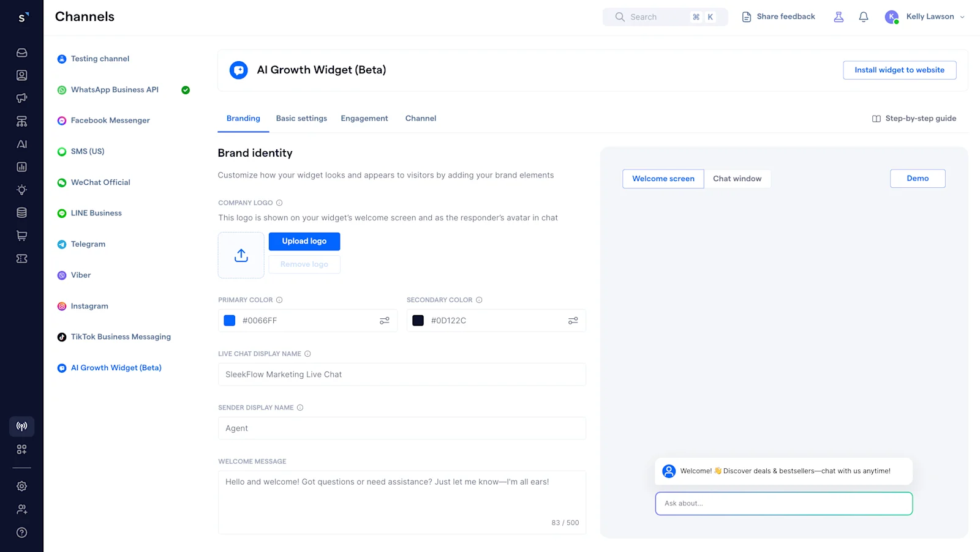The height and width of the screenshot is (552, 980).
Task: Open the Analytics chart icon
Action: pyautogui.click(x=21, y=166)
